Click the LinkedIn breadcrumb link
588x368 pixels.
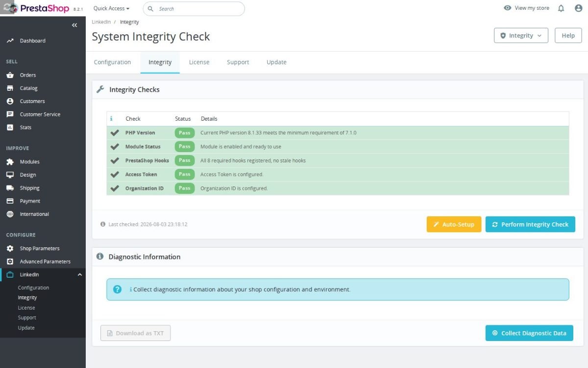click(101, 22)
